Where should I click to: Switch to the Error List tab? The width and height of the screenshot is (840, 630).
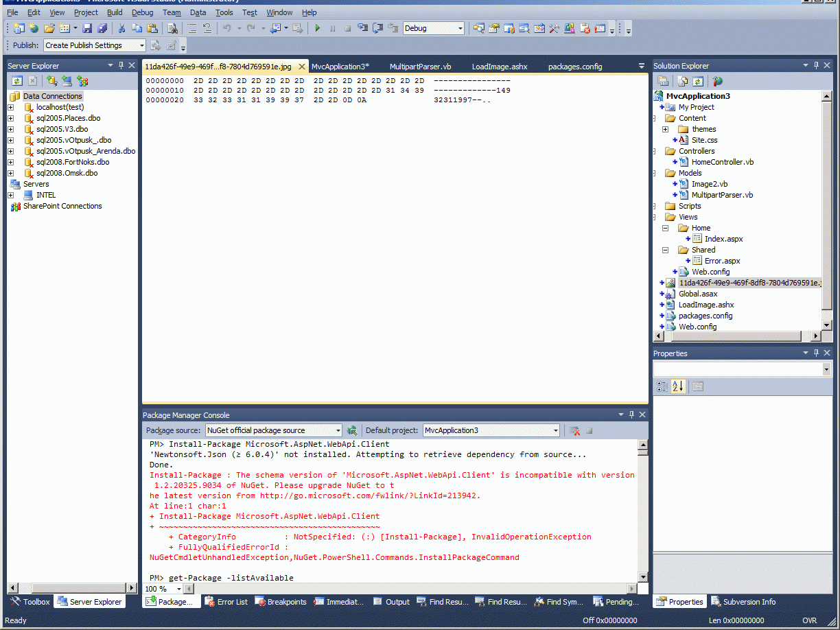pyautogui.click(x=226, y=602)
